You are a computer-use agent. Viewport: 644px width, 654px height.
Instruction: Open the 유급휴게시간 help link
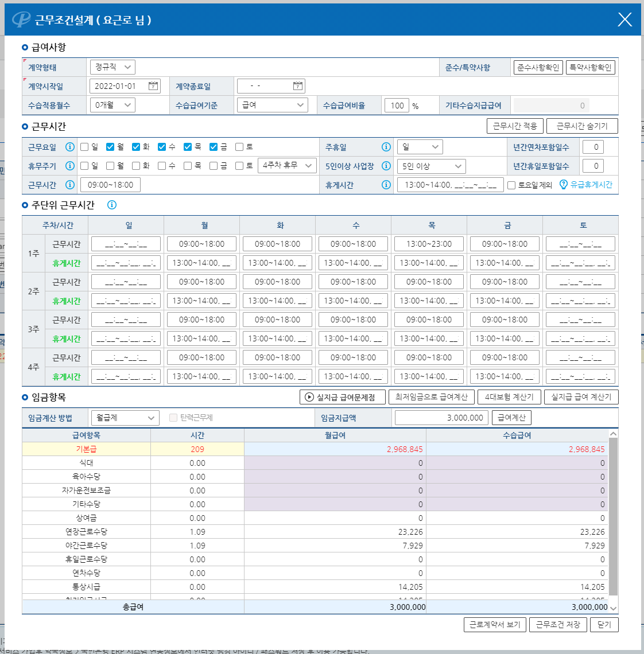point(586,185)
